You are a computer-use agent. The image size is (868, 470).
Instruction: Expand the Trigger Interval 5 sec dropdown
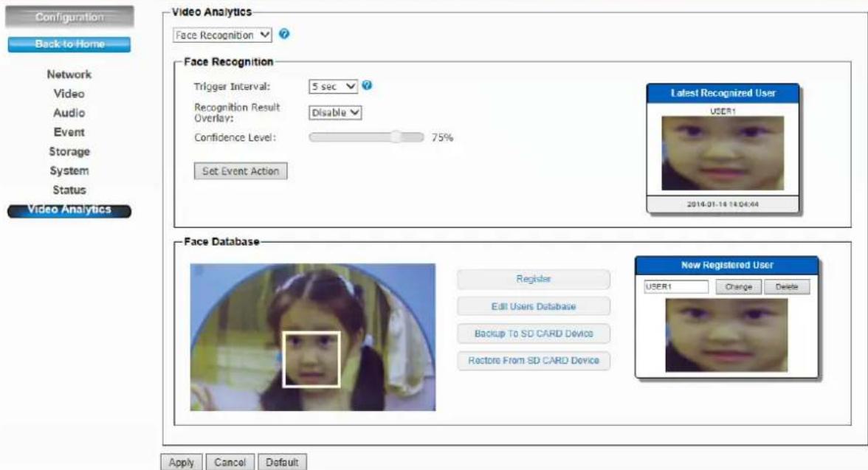333,86
